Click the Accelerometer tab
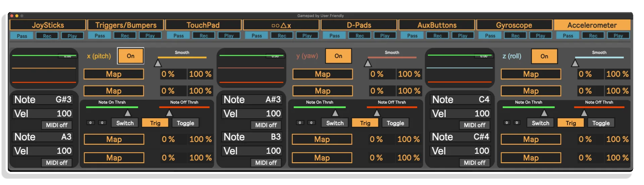644x185 pixels. pyautogui.click(x=592, y=25)
